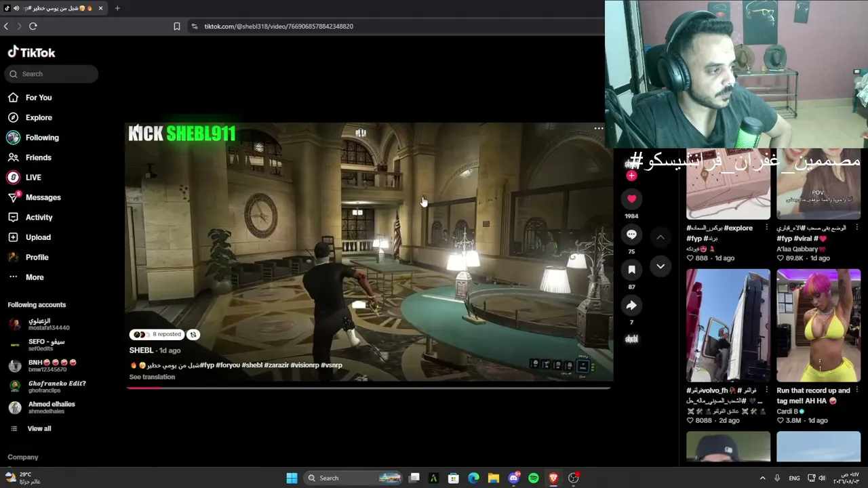Open the volvo truck recommended video thumbnail
The image size is (868, 488).
click(x=728, y=325)
